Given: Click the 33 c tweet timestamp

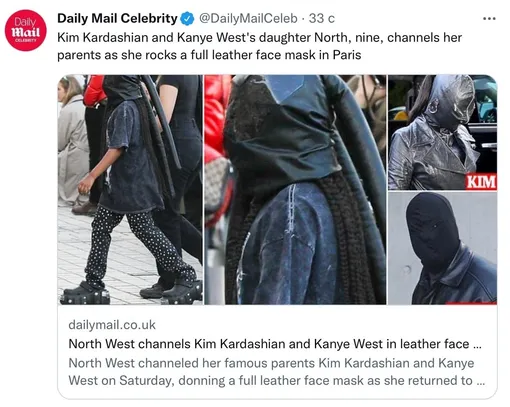Looking at the screenshot, I should tap(321, 18).
